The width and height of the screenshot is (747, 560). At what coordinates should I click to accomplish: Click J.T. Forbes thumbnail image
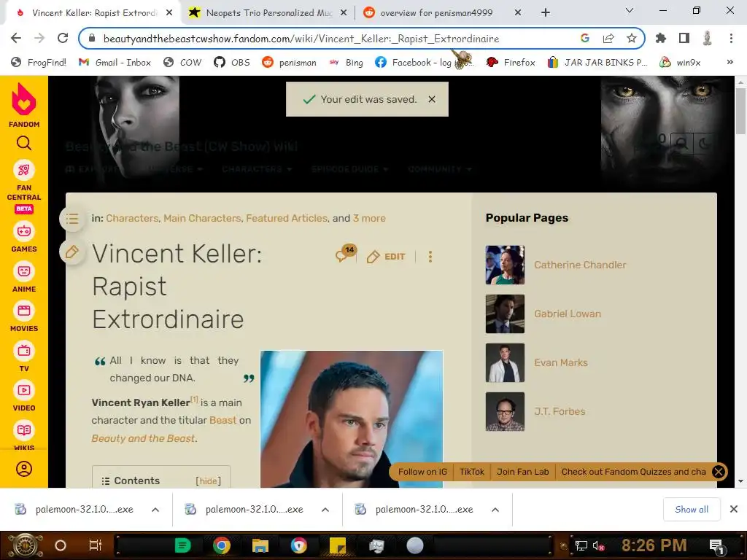point(505,411)
